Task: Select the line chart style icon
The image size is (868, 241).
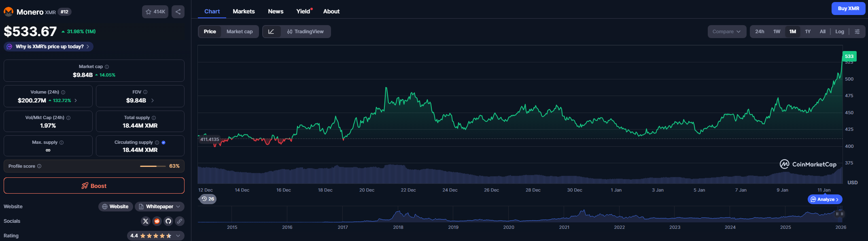Action: click(x=272, y=32)
